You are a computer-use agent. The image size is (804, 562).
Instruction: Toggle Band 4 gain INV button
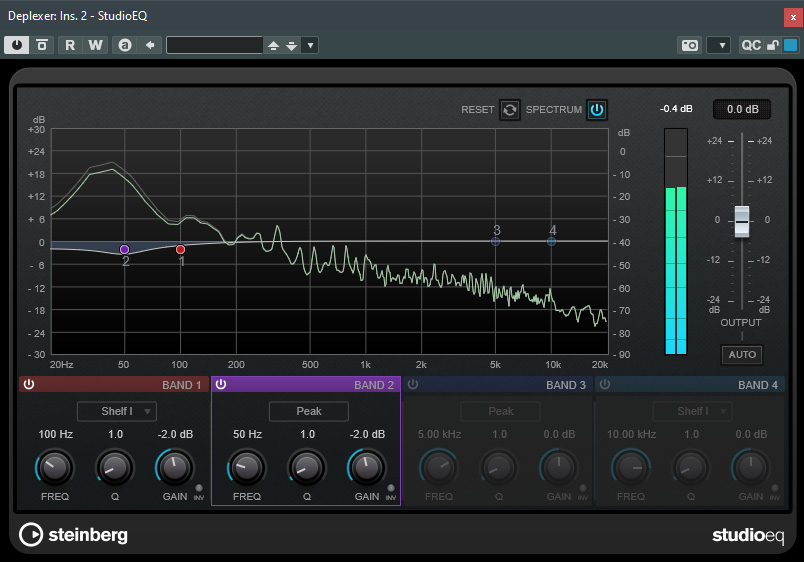tap(775, 488)
